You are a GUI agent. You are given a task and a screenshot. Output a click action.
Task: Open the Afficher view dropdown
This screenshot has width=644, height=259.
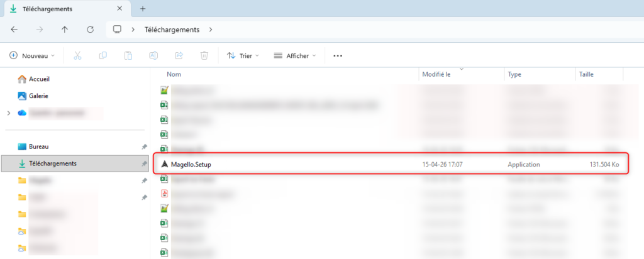click(x=295, y=55)
